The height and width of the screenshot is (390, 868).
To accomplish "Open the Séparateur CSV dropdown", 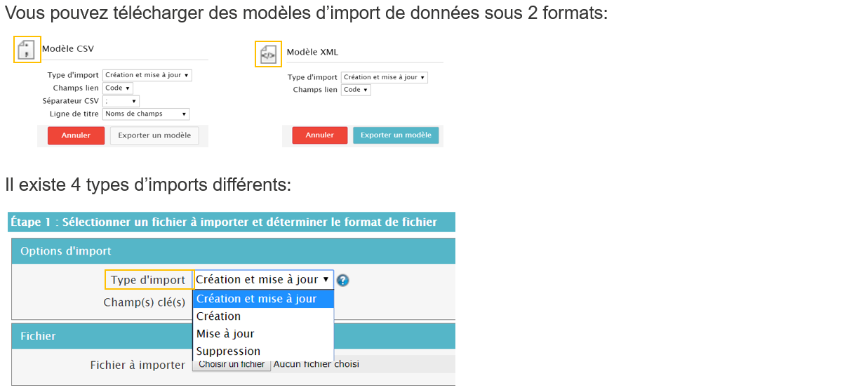I will pos(121,101).
